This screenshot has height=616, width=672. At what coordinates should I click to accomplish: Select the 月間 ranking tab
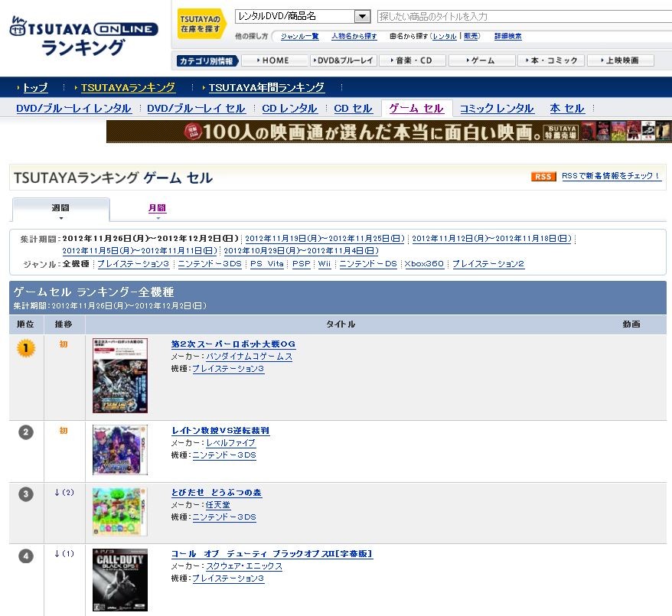(x=157, y=208)
